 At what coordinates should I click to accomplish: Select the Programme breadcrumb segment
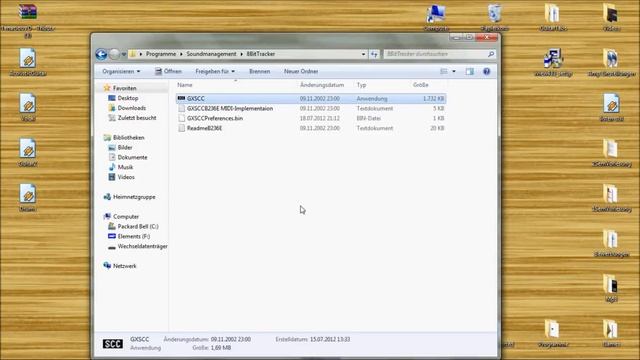[161, 54]
